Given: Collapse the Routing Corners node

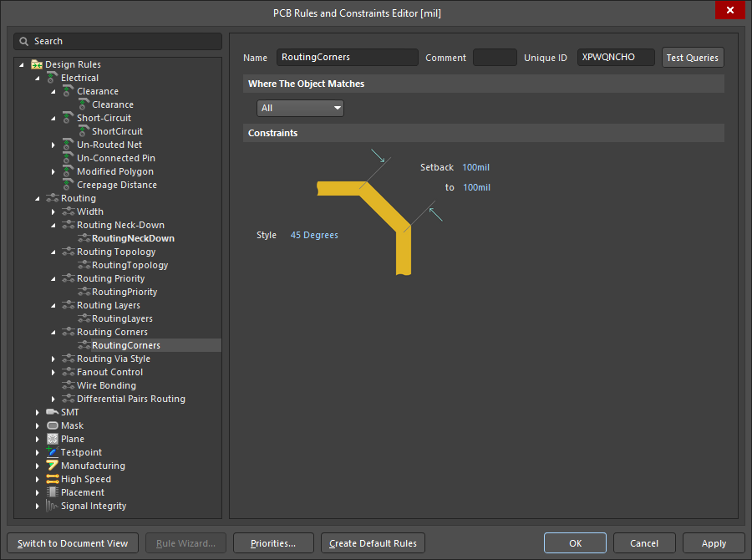Looking at the screenshot, I should click(x=53, y=332).
